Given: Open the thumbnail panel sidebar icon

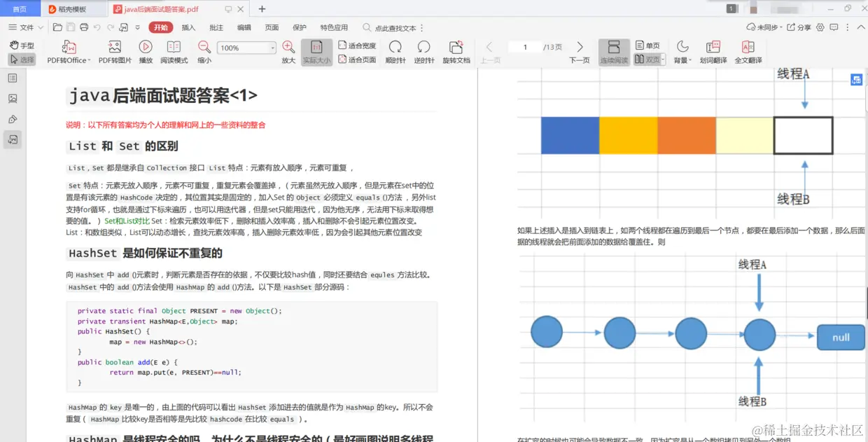Looking at the screenshot, I should tap(13, 98).
